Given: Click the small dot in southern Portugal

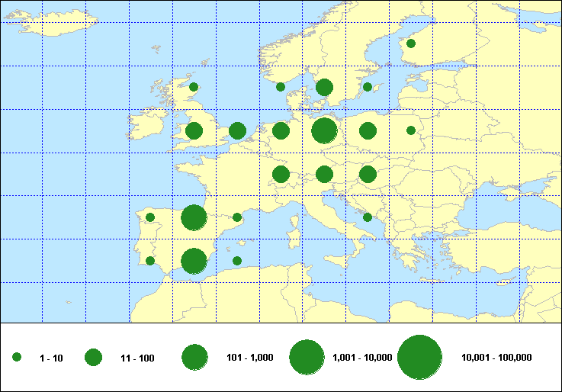Looking at the screenshot, I should tap(150, 261).
